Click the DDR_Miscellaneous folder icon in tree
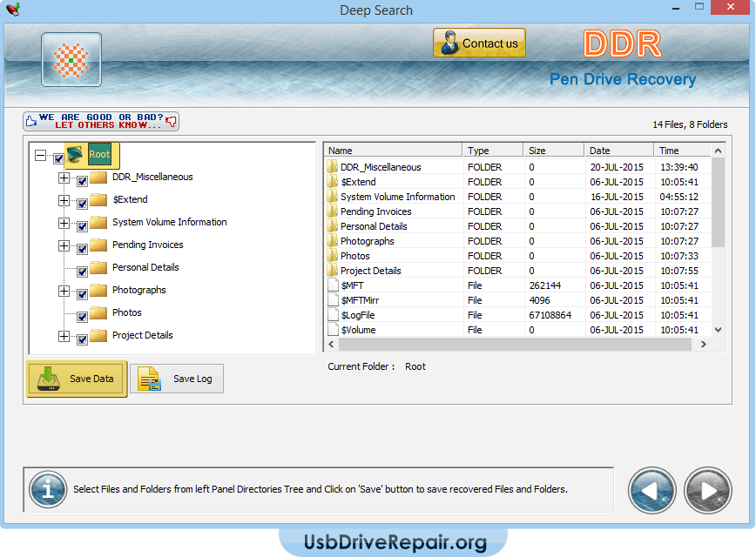This screenshot has height=557, width=756. pyautogui.click(x=98, y=177)
